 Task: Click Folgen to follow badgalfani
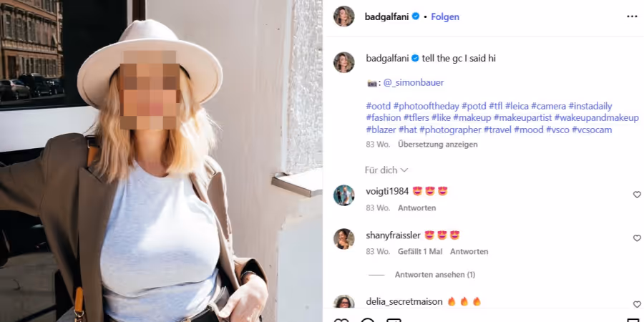445,17
